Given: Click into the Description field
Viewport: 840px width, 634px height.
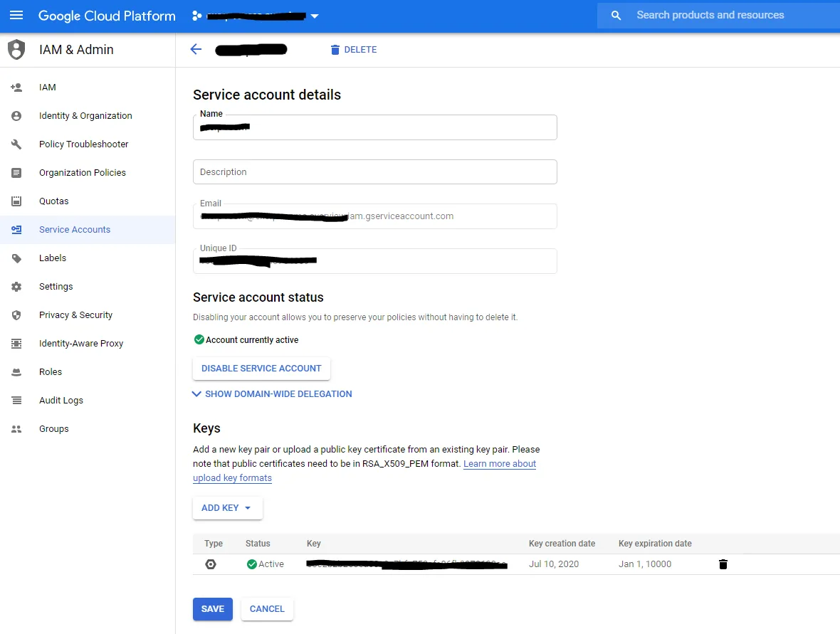Looking at the screenshot, I should (x=375, y=172).
